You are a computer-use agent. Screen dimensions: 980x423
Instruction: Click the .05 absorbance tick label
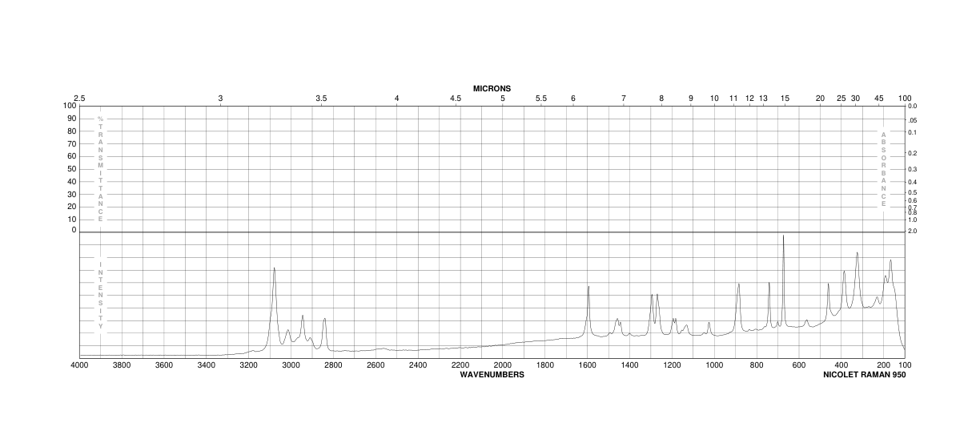pyautogui.click(x=913, y=119)
